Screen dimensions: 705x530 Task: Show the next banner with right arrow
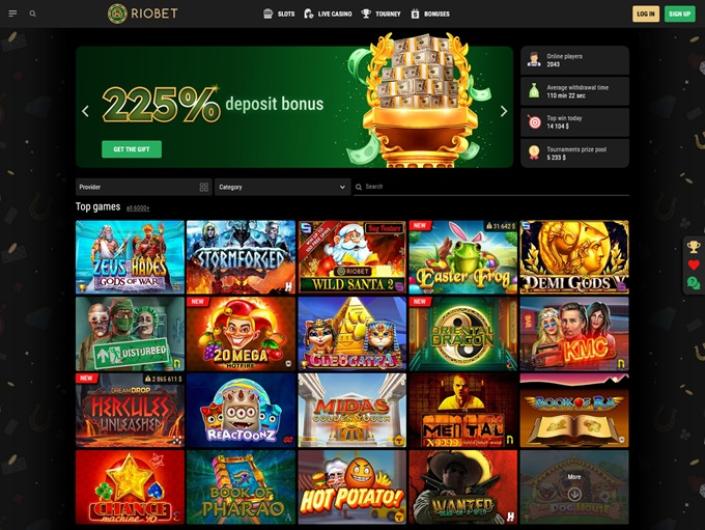504,111
